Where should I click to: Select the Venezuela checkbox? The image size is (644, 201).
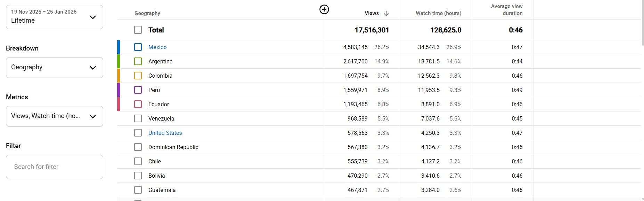click(138, 118)
